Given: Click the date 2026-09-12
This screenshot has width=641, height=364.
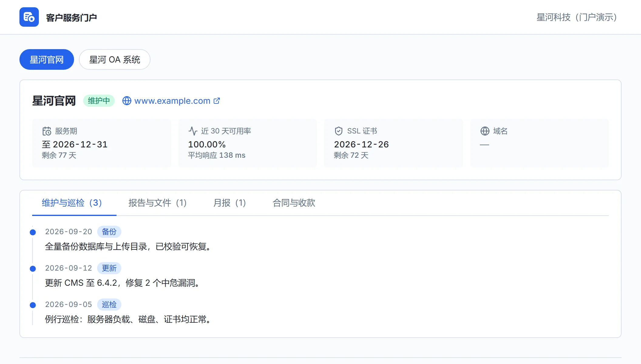Looking at the screenshot, I should point(69,268).
